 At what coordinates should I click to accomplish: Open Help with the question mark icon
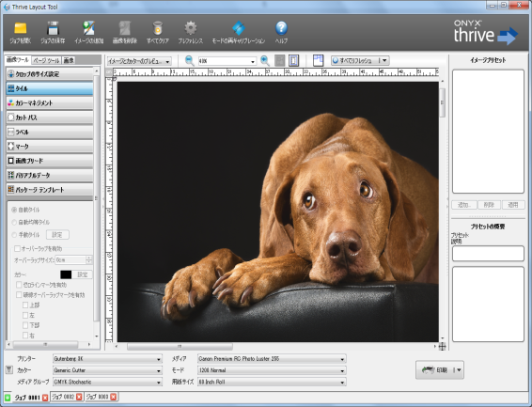[x=281, y=28]
